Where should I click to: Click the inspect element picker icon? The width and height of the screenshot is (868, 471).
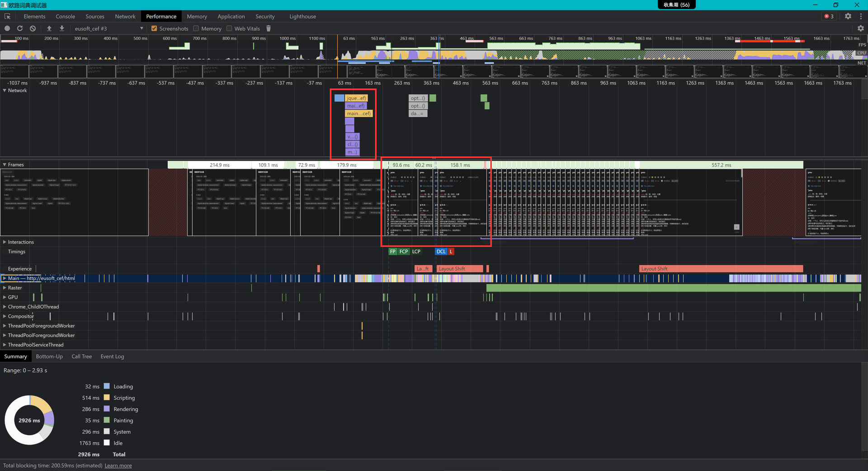[x=7, y=16]
